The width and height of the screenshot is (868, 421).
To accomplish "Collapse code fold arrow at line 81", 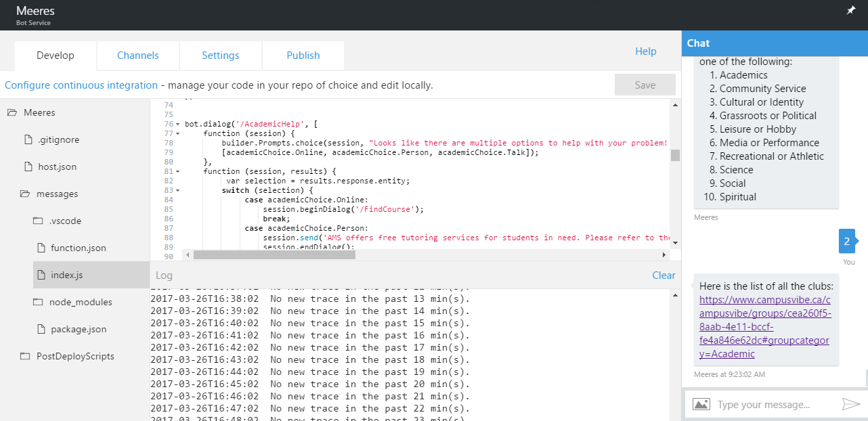I will pyautogui.click(x=177, y=172).
